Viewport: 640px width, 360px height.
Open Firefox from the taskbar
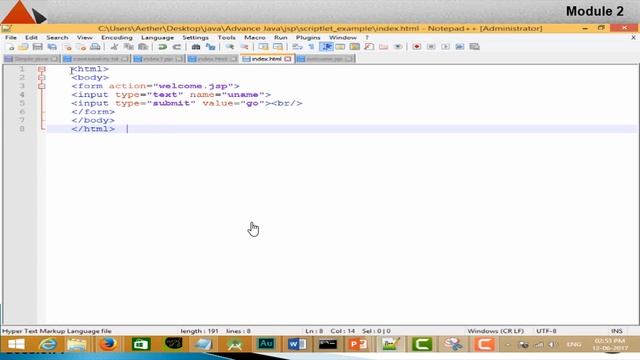[x=108, y=344]
